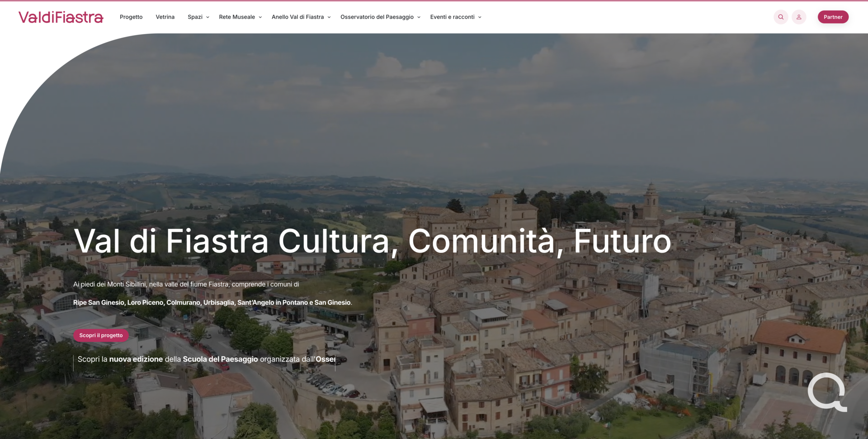Image resolution: width=868 pixels, height=439 pixels.
Task: Click the Scopri il progetto button
Action: pyautogui.click(x=101, y=335)
